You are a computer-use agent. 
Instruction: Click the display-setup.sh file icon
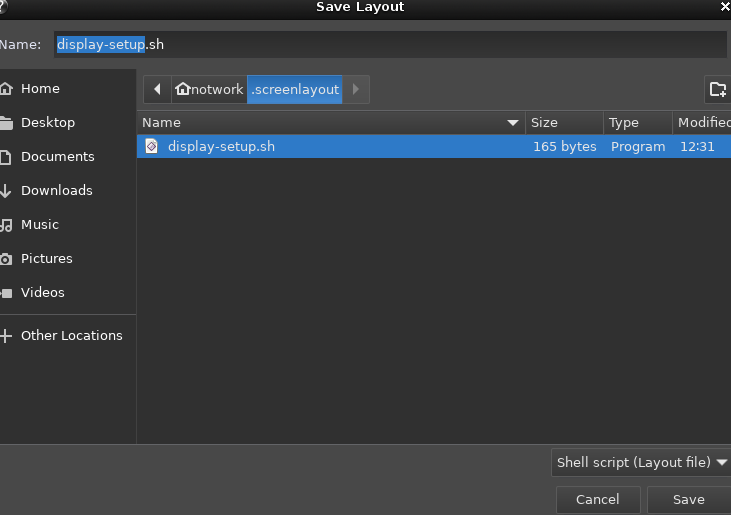point(152,146)
